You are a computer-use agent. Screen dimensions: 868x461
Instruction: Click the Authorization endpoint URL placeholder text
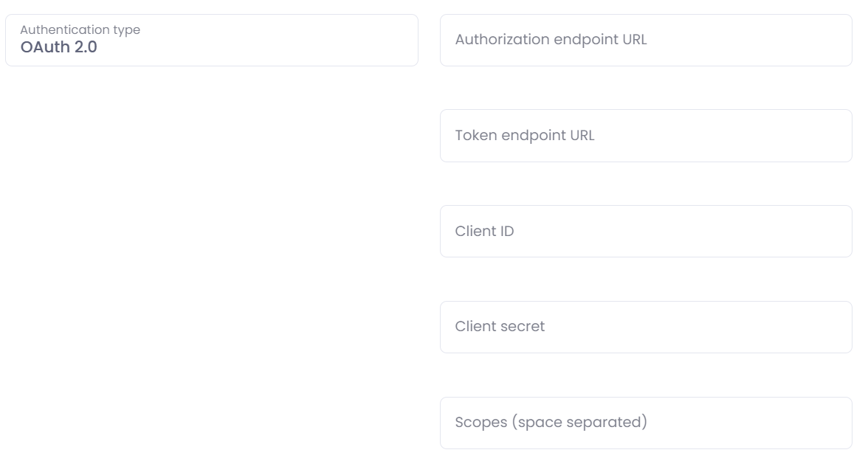pyautogui.click(x=551, y=40)
